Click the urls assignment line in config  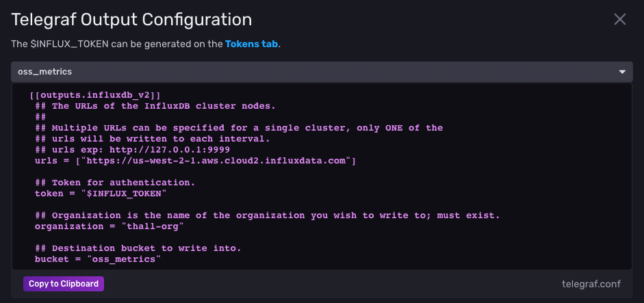(x=195, y=161)
